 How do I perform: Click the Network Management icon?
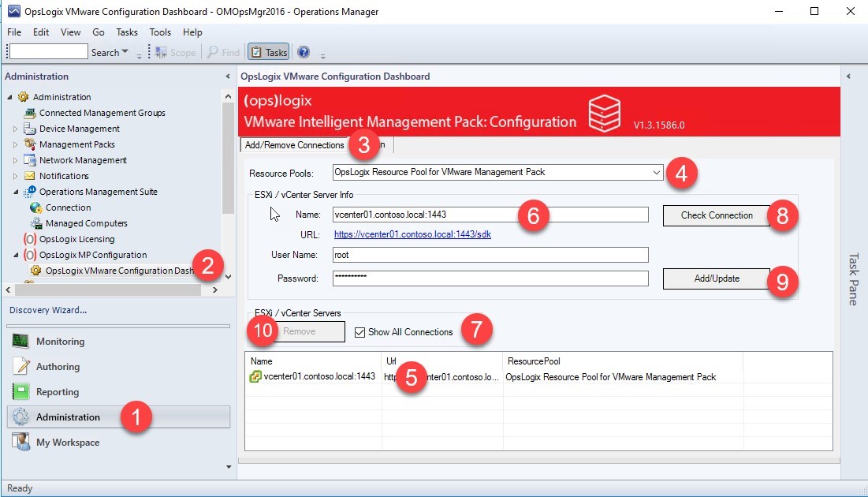30,160
